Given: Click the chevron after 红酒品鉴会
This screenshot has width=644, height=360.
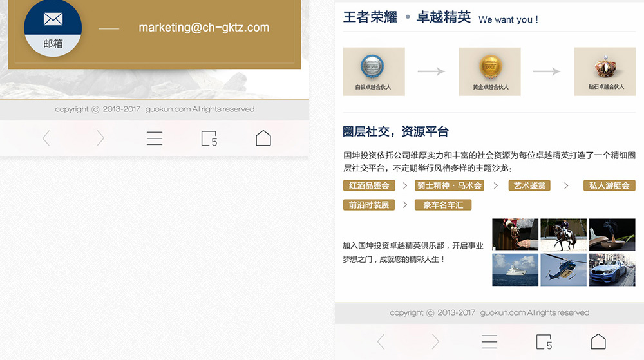Looking at the screenshot, I should [x=405, y=185].
